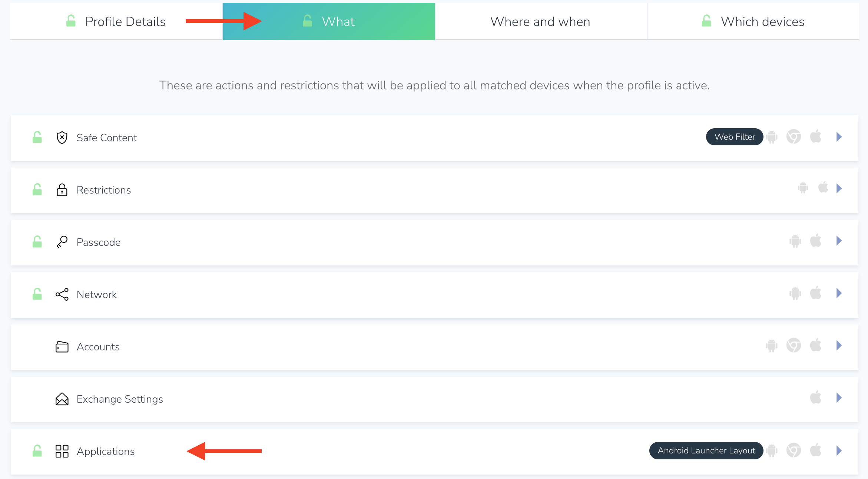
Task: Click the Safe Content shield icon
Action: (x=62, y=138)
